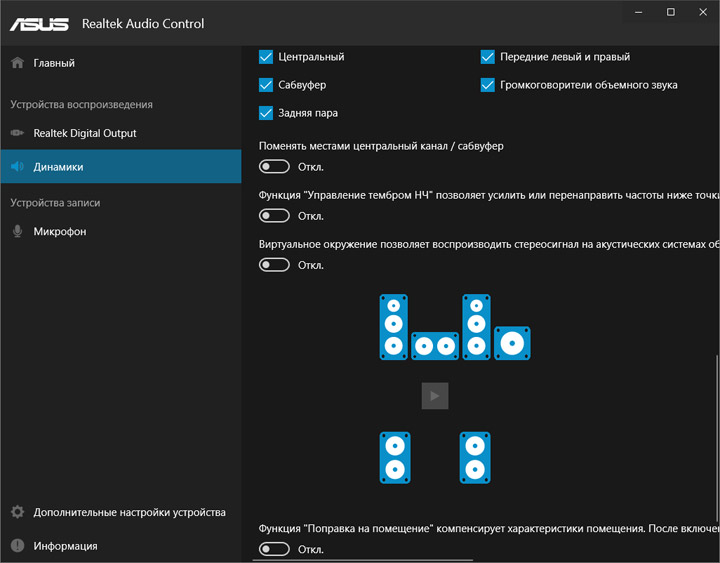Image resolution: width=720 pixels, height=563 pixels.
Task: Uncheck Передние левый и правый
Action: [x=488, y=57]
